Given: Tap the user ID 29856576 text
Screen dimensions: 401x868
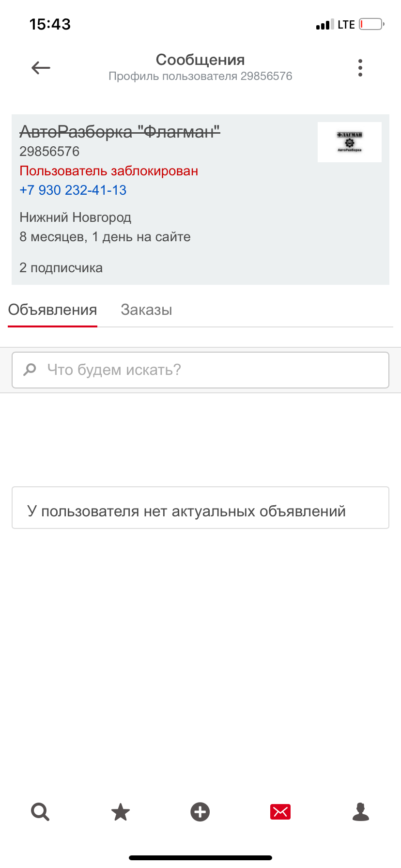Looking at the screenshot, I should [49, 152].
